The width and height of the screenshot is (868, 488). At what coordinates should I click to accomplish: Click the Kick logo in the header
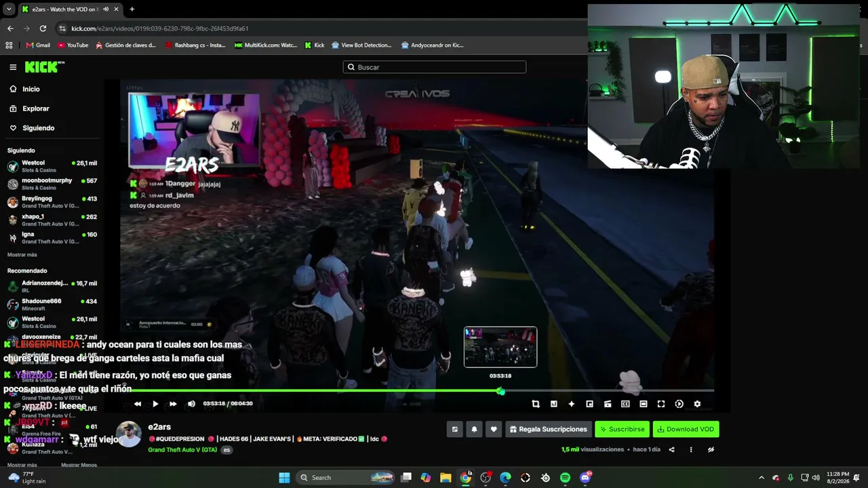point(45,67)
